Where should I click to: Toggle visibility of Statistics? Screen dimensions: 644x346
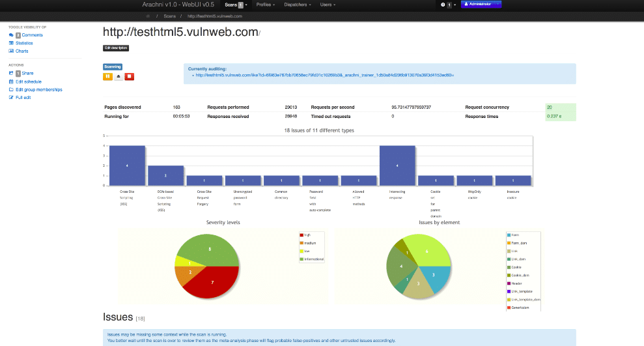click(24, 43)
